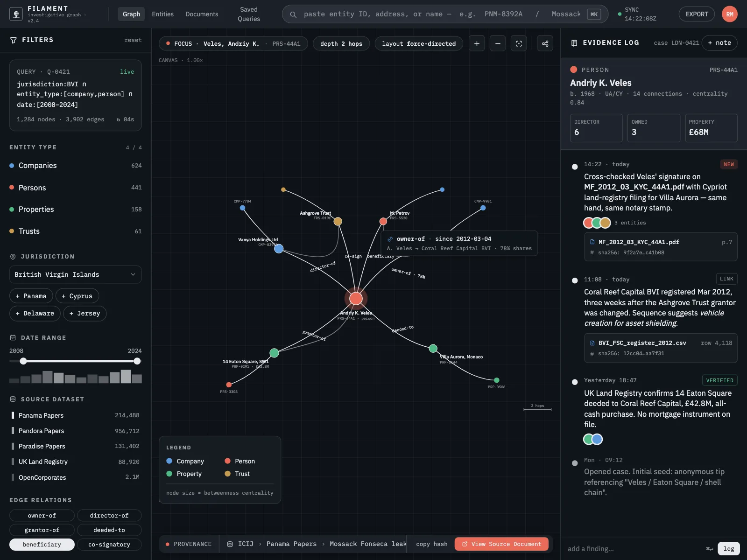Open the Saved Queries tab
This screenshot has width=747, height=560.
pyautogui.click(x=249, y=14)
